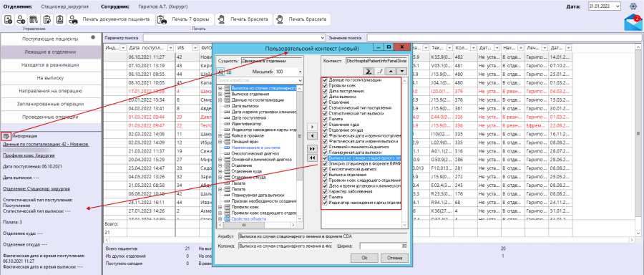This screenshot has width=644, height=275.
Task: Click horizontal scrollbar under the attribute tree
Action: (258, 225)
